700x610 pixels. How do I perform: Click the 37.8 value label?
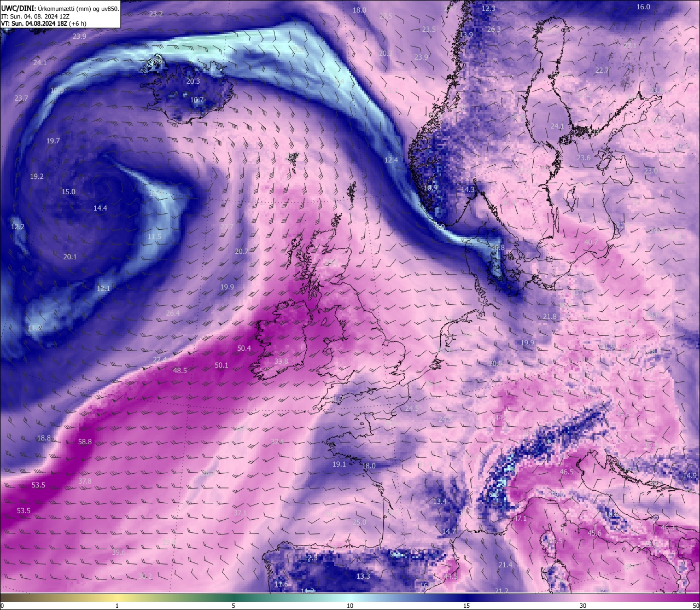pos(85,481)
